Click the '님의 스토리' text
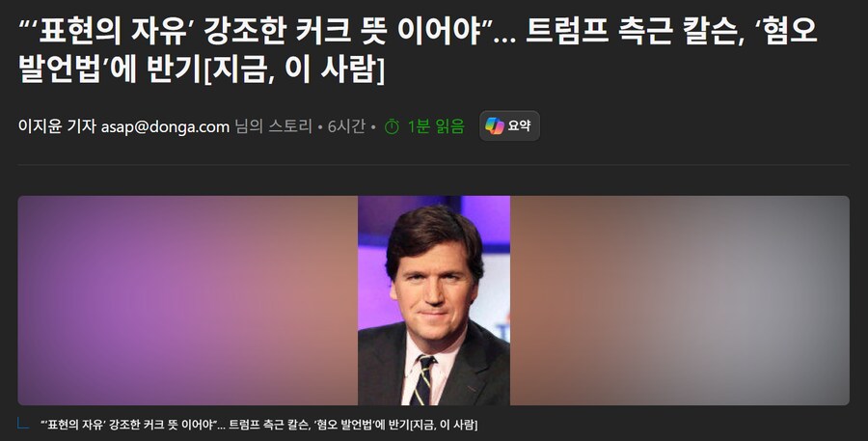 (x=274, y=126)
